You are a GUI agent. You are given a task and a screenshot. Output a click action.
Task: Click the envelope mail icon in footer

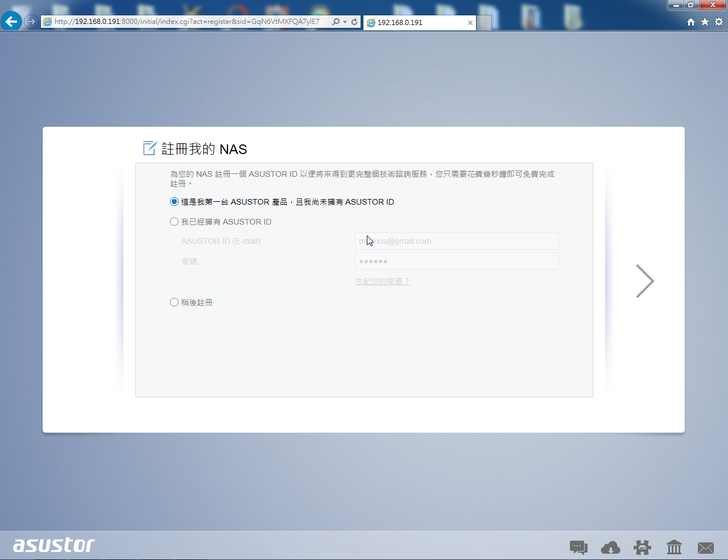click(x=706, y=547)
